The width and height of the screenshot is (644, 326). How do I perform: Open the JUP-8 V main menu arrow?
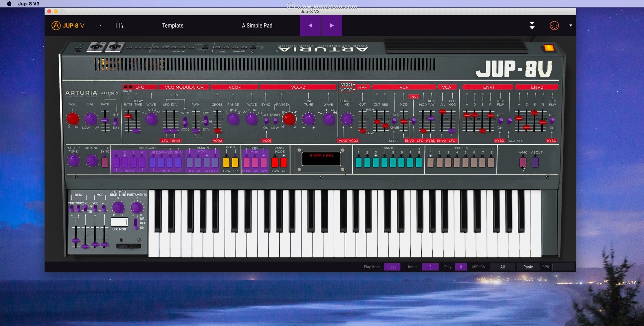coord(100,26)
